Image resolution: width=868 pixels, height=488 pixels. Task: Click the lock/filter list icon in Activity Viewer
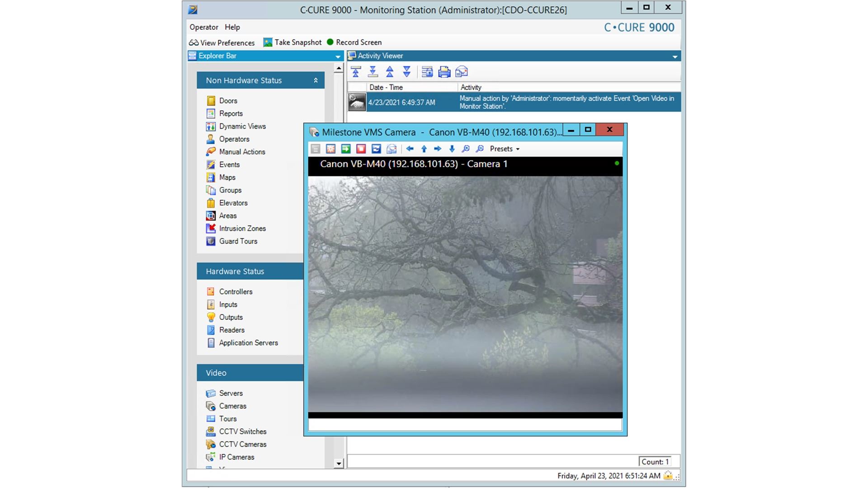point(427,72)
